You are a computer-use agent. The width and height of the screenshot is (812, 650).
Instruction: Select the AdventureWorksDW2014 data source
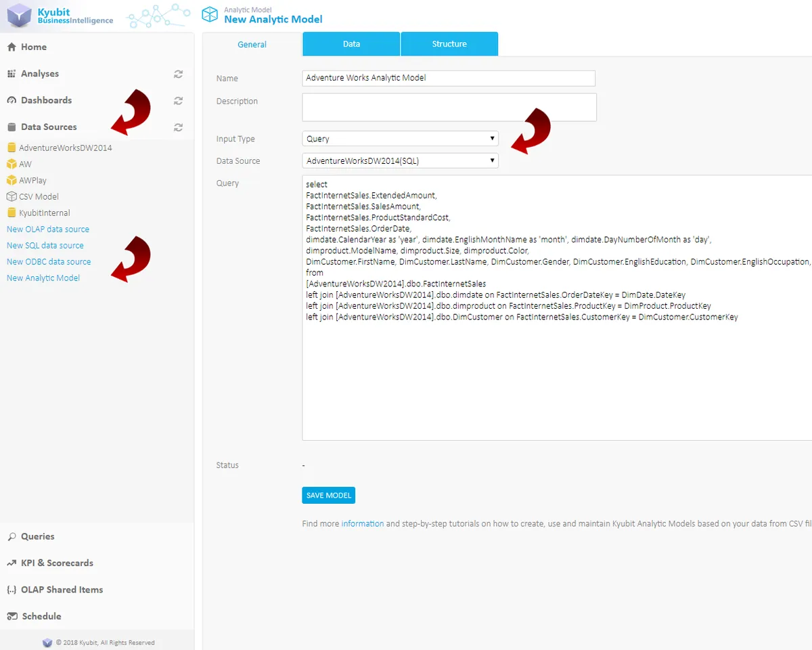coord(66,148)
